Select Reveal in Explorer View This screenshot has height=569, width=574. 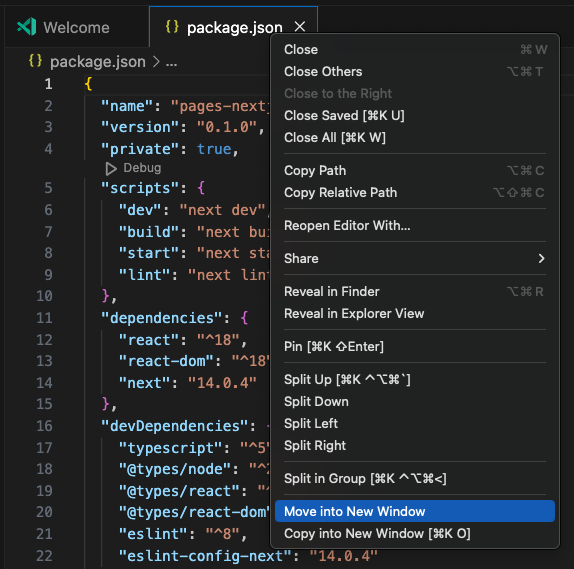pyautogui.click(x=415, y=313)
